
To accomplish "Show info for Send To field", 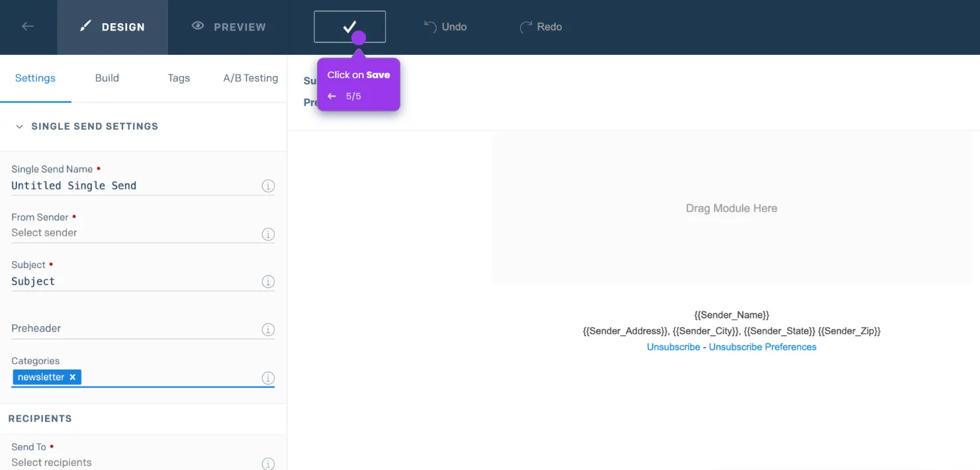I will click(268, 464).
